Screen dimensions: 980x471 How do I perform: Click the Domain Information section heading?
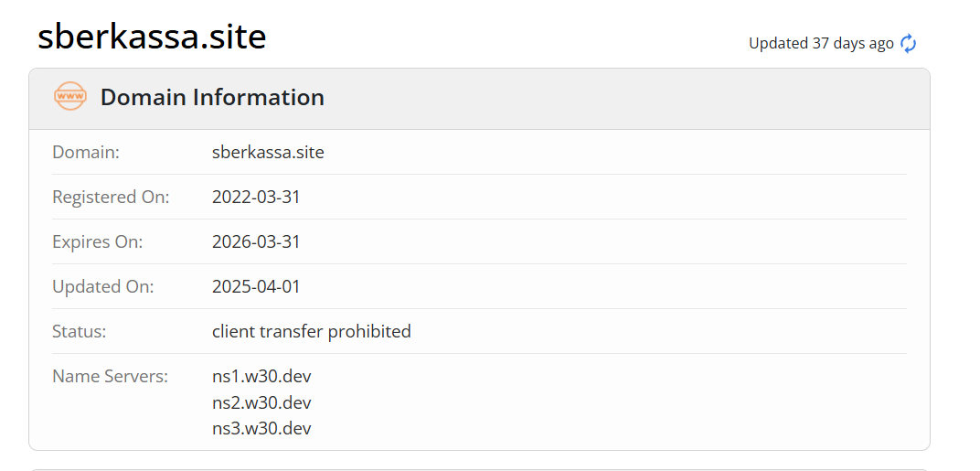point(212,98)
